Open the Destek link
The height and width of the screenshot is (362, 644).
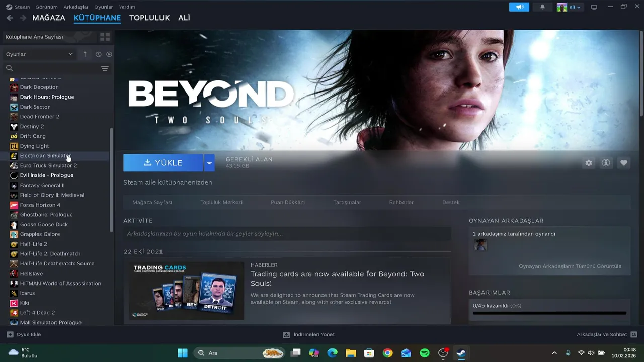tap(451, 202)
